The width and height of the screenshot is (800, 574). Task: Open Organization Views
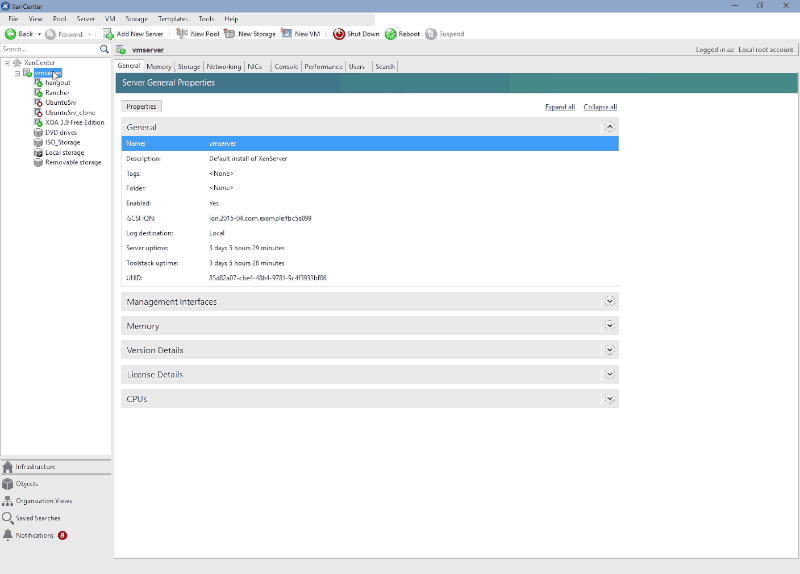tap(56, 501)
